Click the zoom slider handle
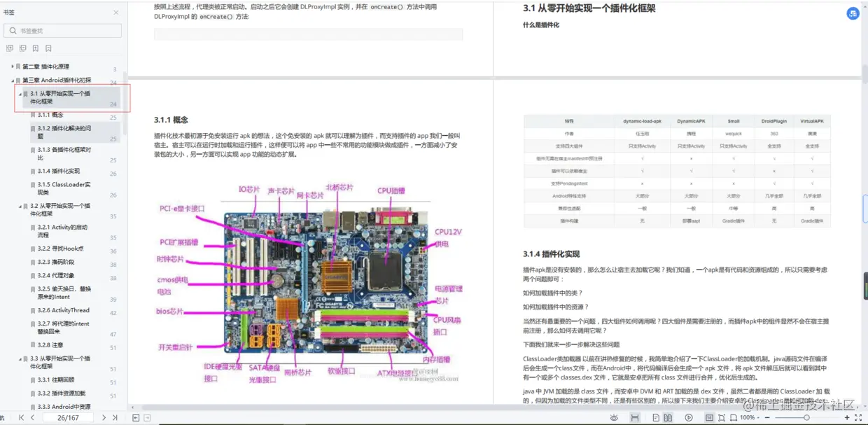The width and height of the screenshot is (868, 425). click(x=806, y=418)
